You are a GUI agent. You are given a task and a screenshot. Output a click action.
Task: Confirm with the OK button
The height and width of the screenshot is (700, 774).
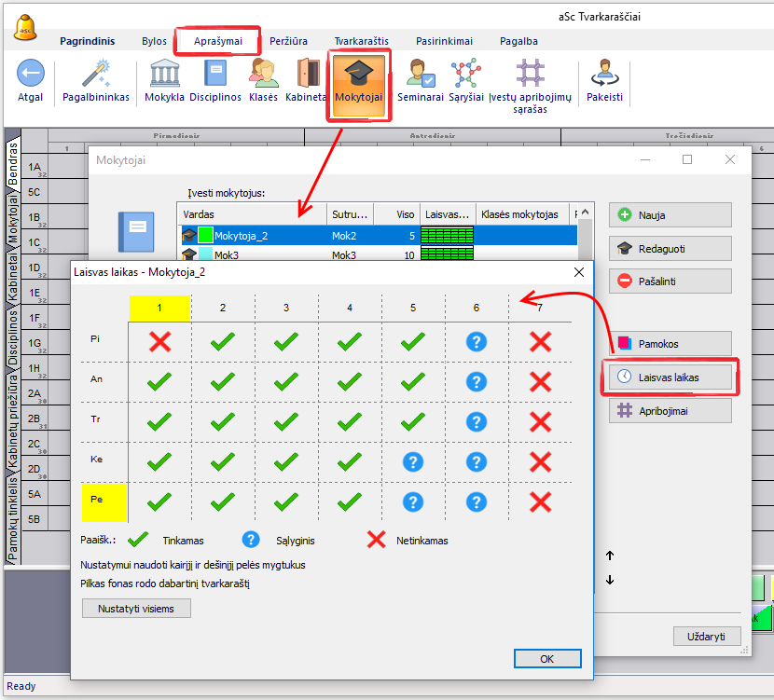click(x=546, y=658)
